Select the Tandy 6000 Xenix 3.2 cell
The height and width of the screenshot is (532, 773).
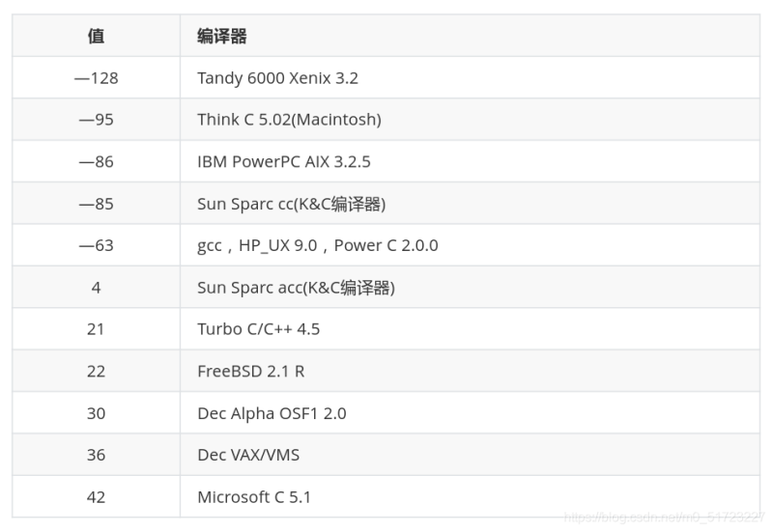[277, 78]
